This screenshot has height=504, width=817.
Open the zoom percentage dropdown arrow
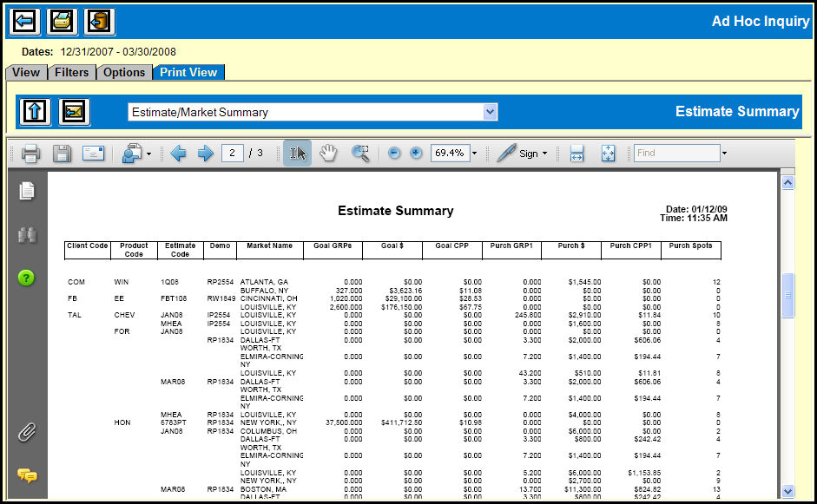[x=474, y=153]
